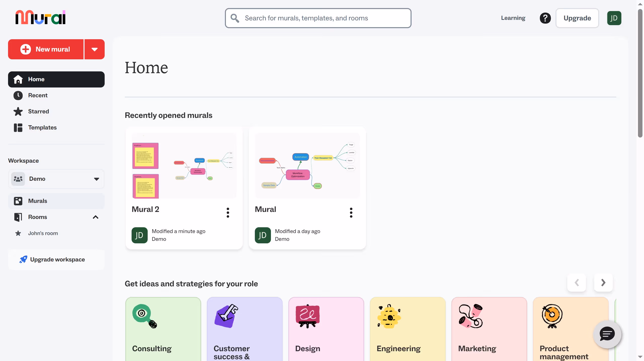Click 'Modified a minute ago' text
644x361 pixels.
pyautogui.click(x=179, y=231)
